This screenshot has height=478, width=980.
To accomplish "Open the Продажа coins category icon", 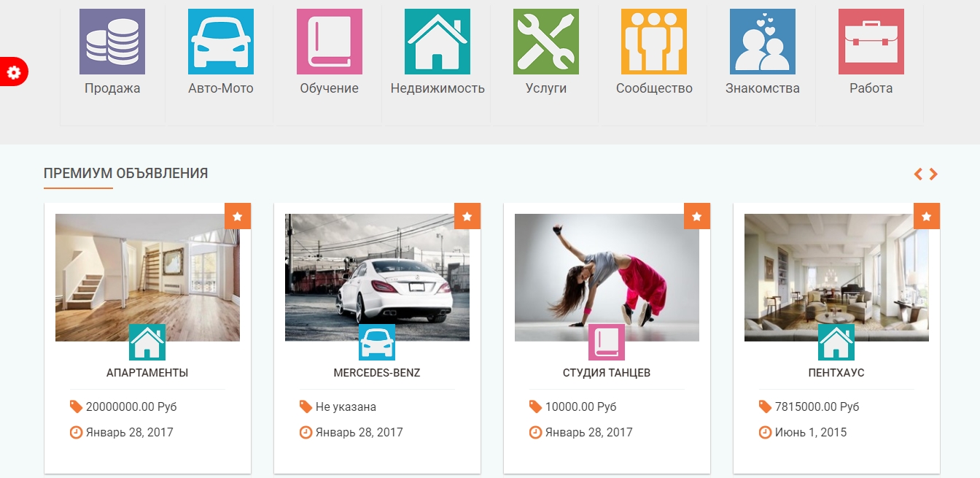I will coord(112,42).
